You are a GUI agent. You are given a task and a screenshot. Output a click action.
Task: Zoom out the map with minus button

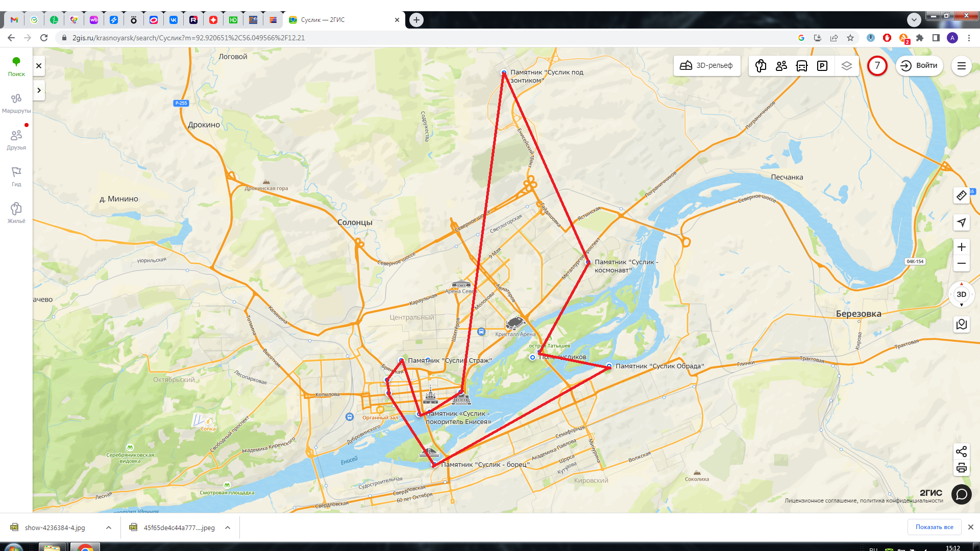click(962, 264)
